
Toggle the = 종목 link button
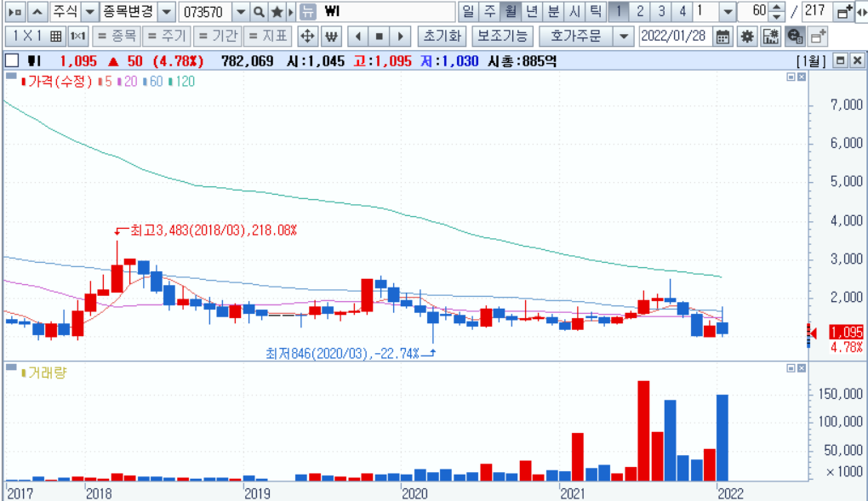tap(117, 37)
